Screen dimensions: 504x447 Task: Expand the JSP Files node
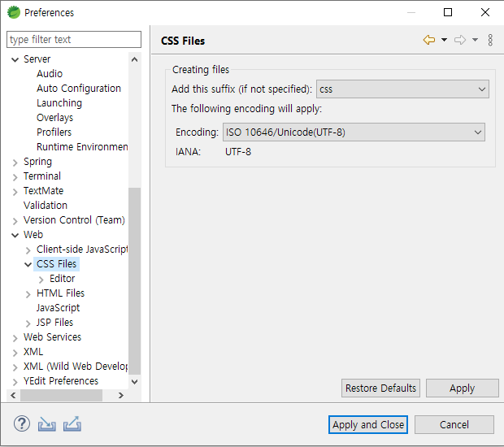click(x=28, y=323)
